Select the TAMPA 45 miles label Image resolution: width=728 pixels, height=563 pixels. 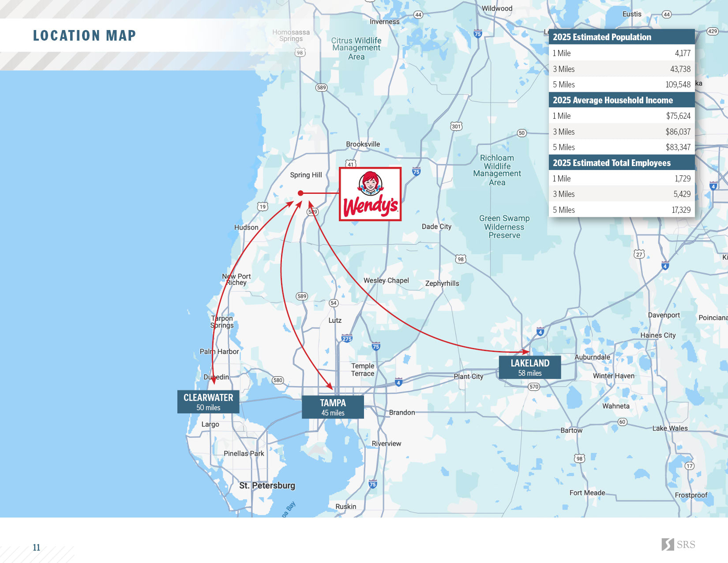[333, 407]
